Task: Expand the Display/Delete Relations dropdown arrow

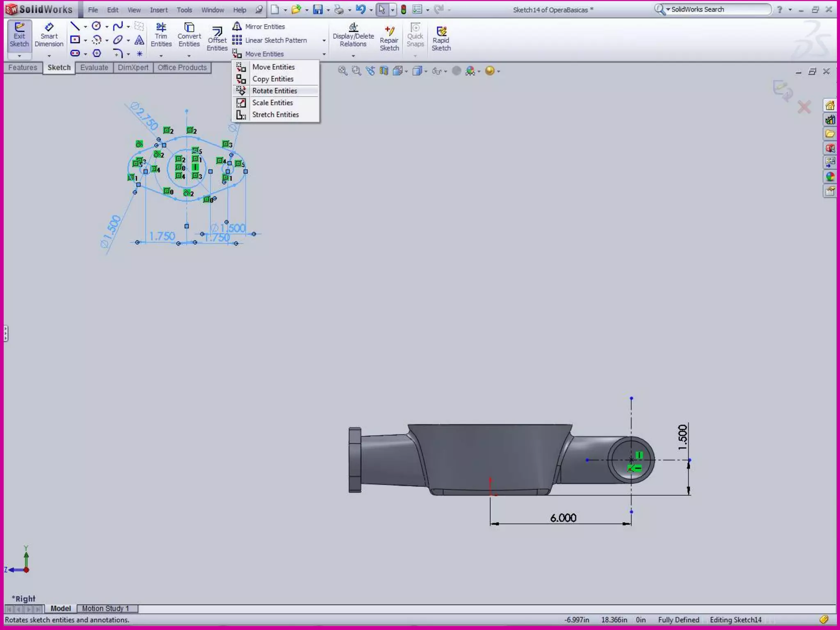Action: tap(353, 55)
